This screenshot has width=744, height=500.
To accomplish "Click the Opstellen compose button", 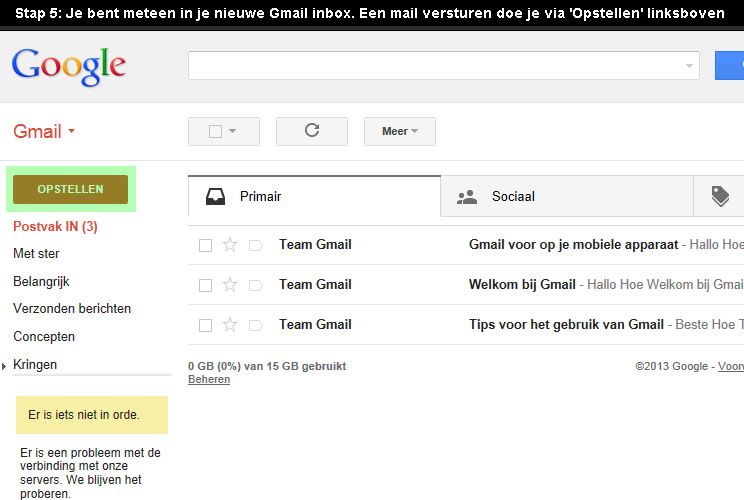I will click(x=70, y=189).
